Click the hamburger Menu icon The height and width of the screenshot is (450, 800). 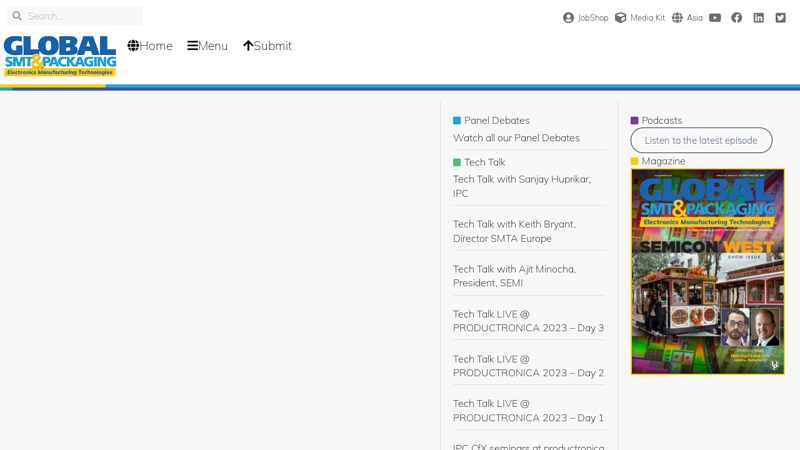192,45
